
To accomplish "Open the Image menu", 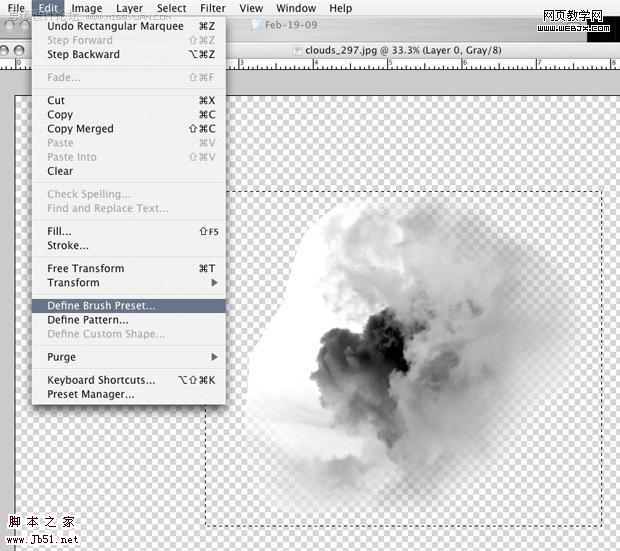I will (87, 8).
